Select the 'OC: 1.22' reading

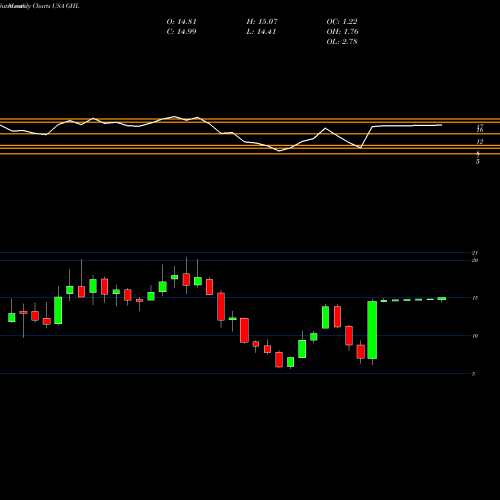coord(342,22)
